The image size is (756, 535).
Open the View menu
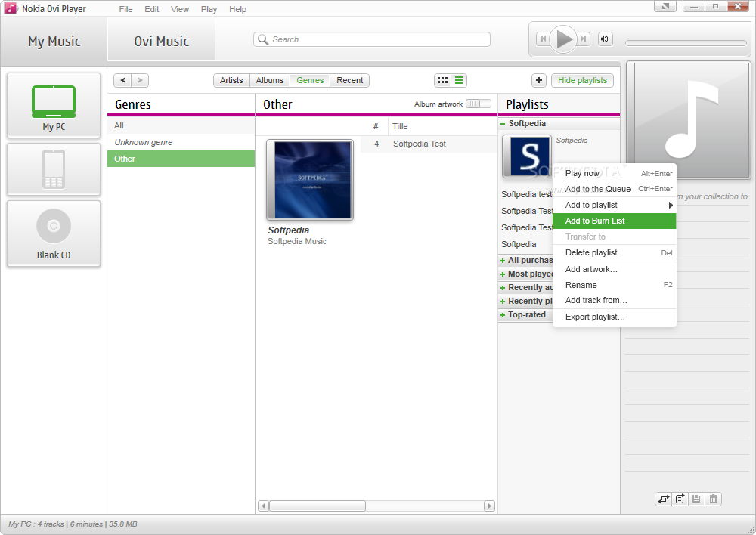coord(180,9)
